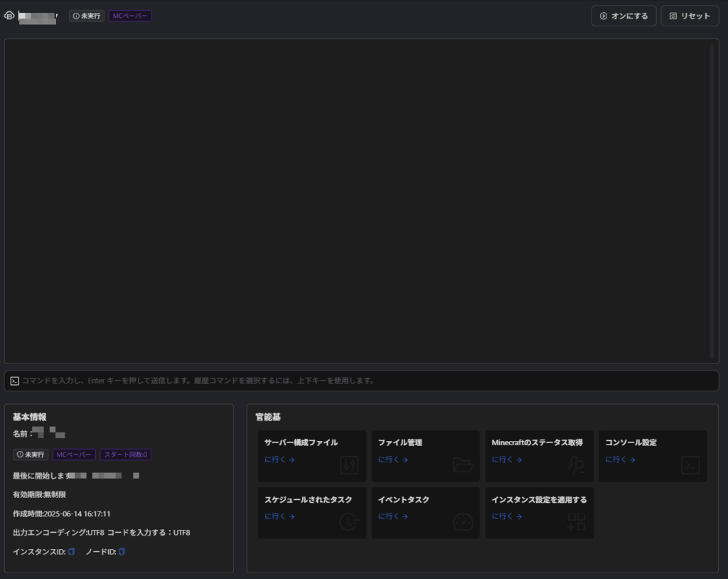The image size is (728, 579).
Task: Click the 官能基 panel heading
Action: click(x=268, y=417)
